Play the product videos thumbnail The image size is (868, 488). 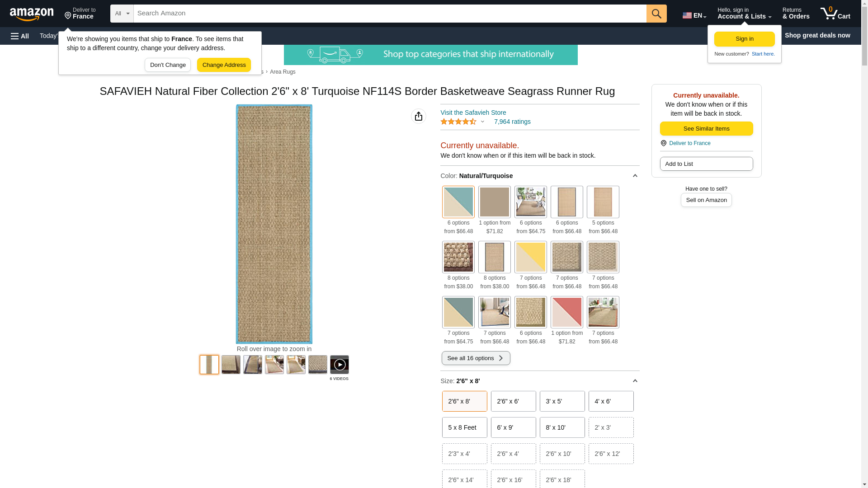pos(339,365)
